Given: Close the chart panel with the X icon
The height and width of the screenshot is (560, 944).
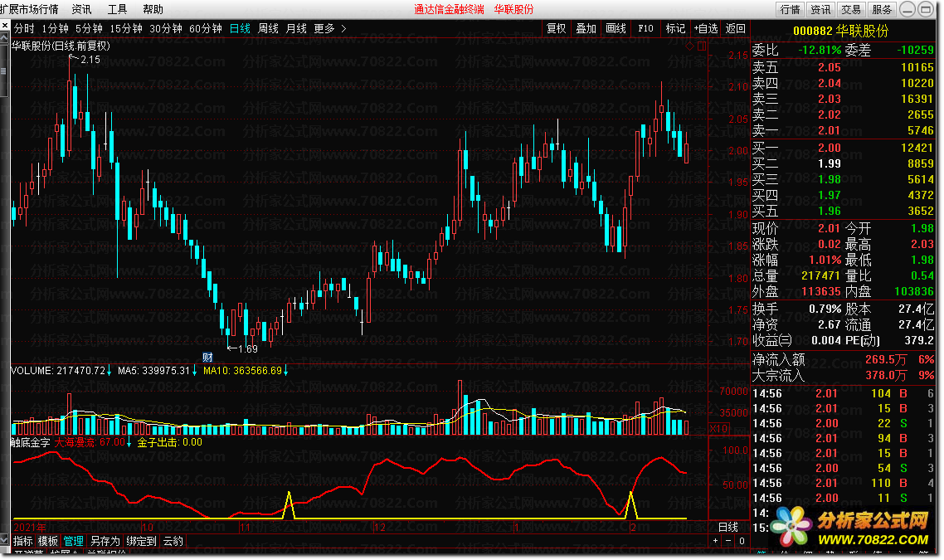Looking at the screenshot, I should (5, 26).
